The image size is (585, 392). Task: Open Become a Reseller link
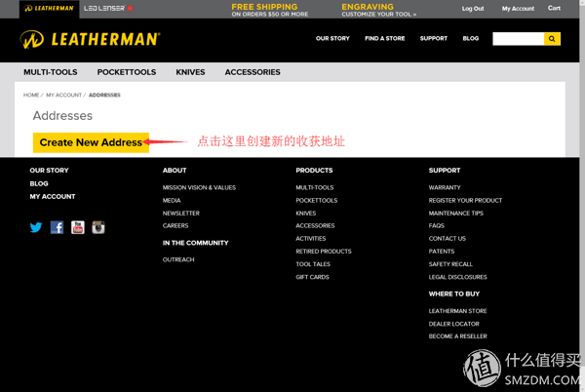click(458, 336)
